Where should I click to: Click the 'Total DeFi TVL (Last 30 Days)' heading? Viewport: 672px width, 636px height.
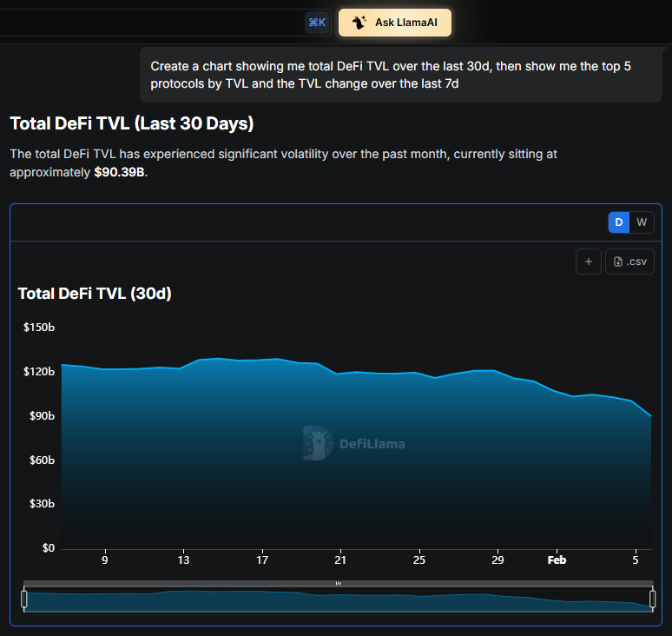point(132,123)
